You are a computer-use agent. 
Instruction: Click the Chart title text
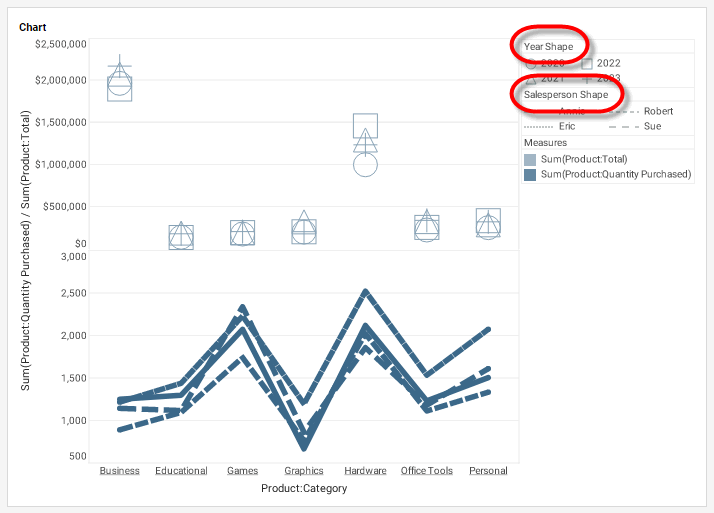click(x=32, y=27)
